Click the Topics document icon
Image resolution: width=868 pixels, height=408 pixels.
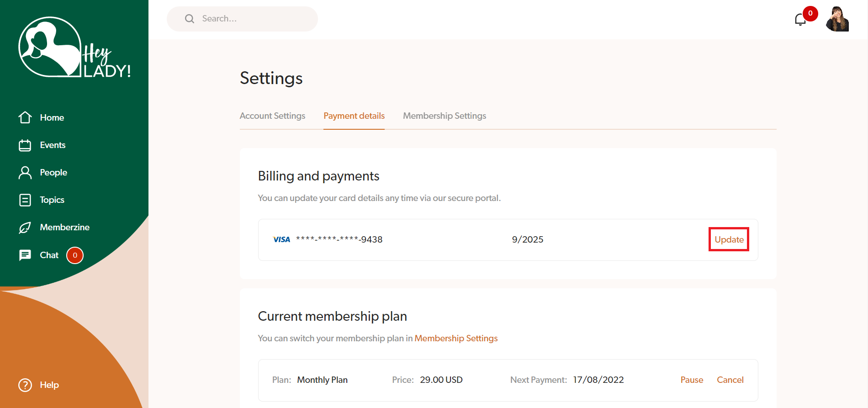click(25, 200)
